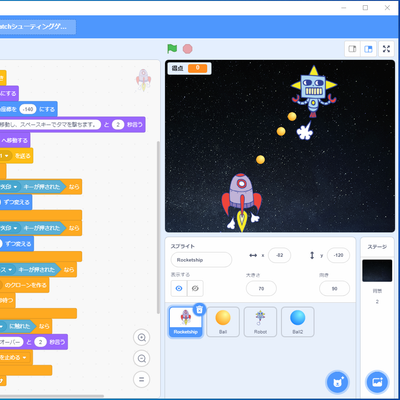This screenshot has height=400, width=400.
Task: Reset the workspace zoom with the equals icon
Action: coord(142,379)
